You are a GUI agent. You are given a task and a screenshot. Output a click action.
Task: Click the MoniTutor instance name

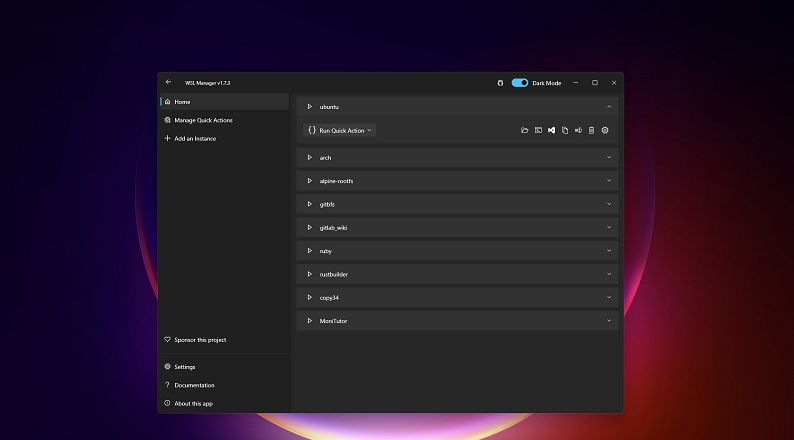pyautogui.click(x=333, y=321)
